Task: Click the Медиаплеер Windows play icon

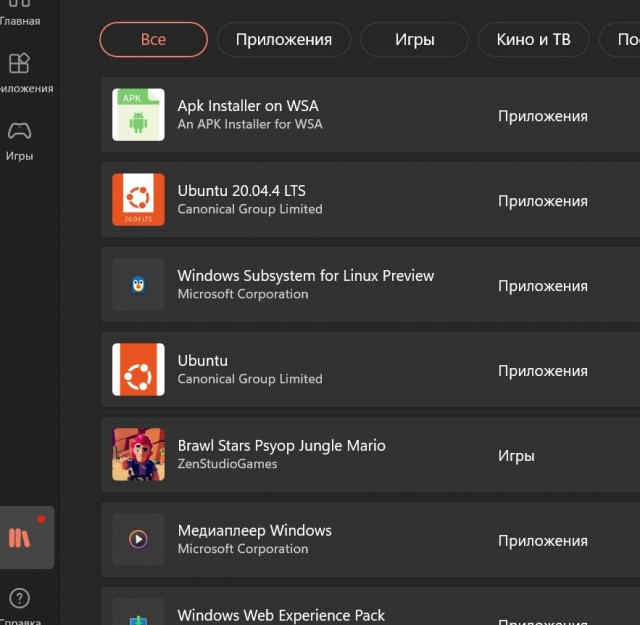Action: coord(138,539)
